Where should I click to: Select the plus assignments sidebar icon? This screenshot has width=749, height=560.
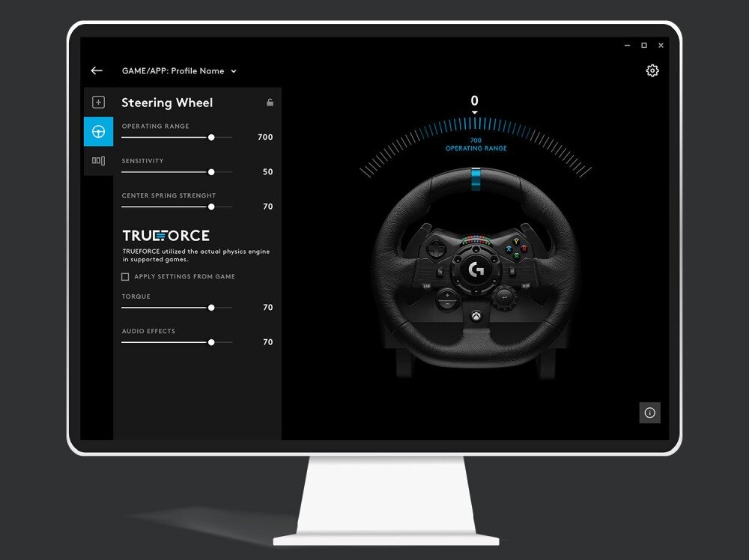tap(98, 102)
